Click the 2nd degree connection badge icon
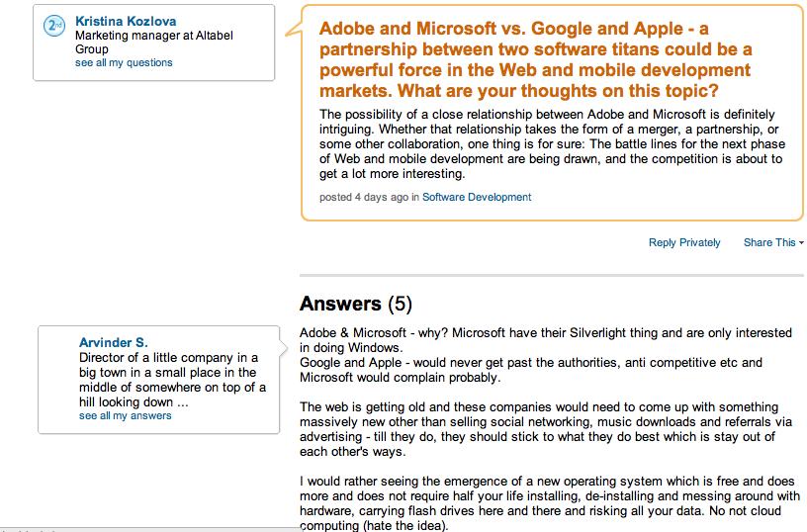This screenshot has width=807, height=532. [54, 26]
